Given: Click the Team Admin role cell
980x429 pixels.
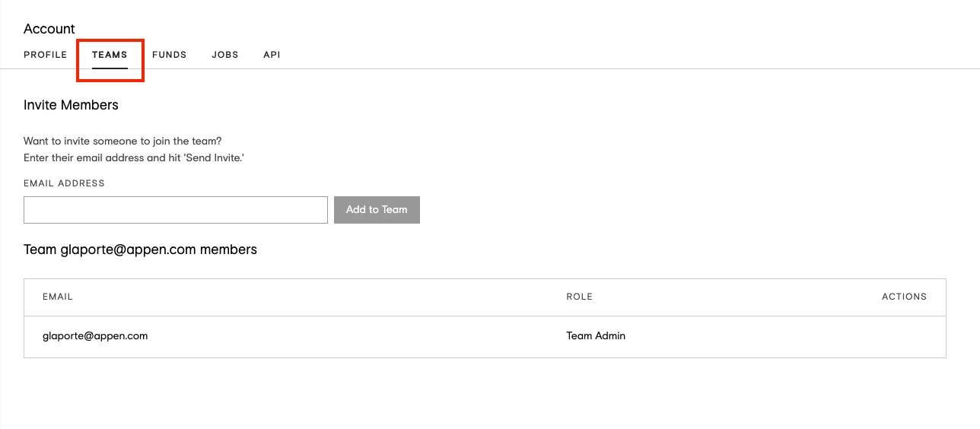Looking at the screenshot, I should (596, 335).
